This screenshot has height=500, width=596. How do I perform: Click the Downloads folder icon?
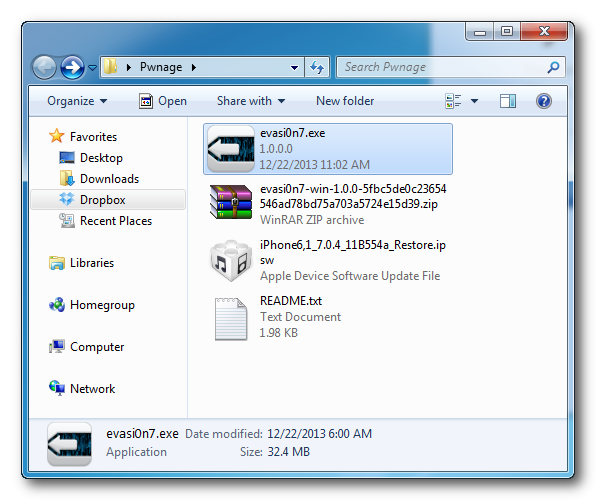67,178
